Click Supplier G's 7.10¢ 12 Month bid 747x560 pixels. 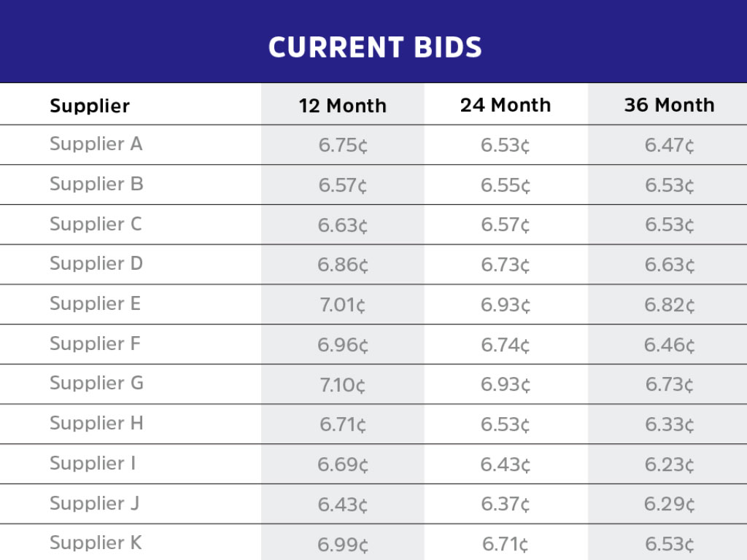click(342, 384)
